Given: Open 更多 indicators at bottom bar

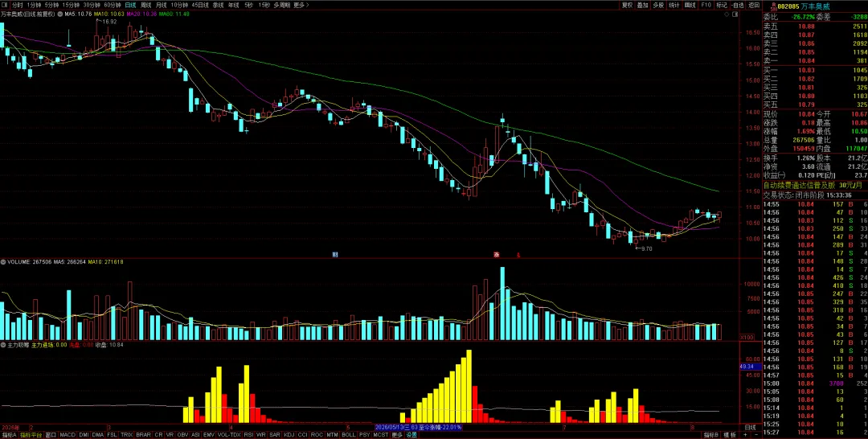Looking at the screenshot, I should [x=397, y=435].
